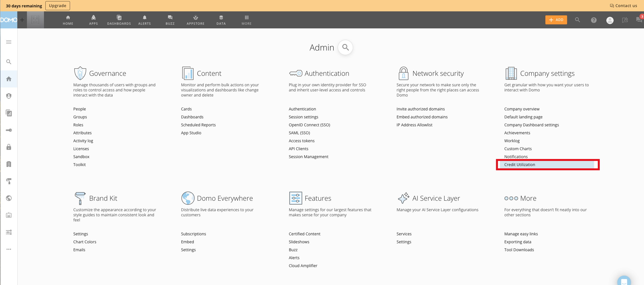This screenshot has height=285, width=644.
Task: Click the Admin search circle button
Action: point(345,47)
